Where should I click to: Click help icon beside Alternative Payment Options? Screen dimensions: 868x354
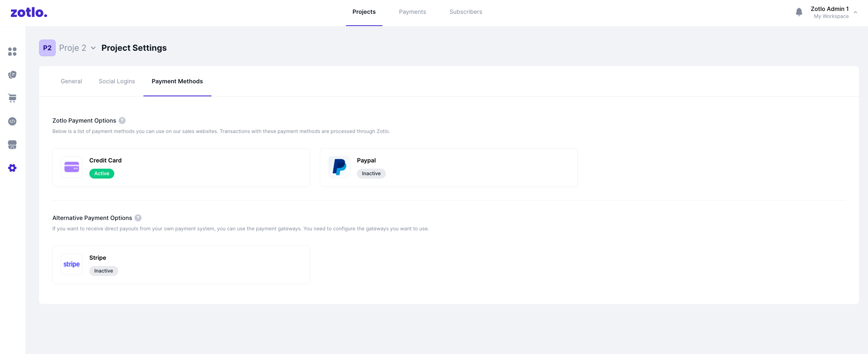click(x=138, y=218)
